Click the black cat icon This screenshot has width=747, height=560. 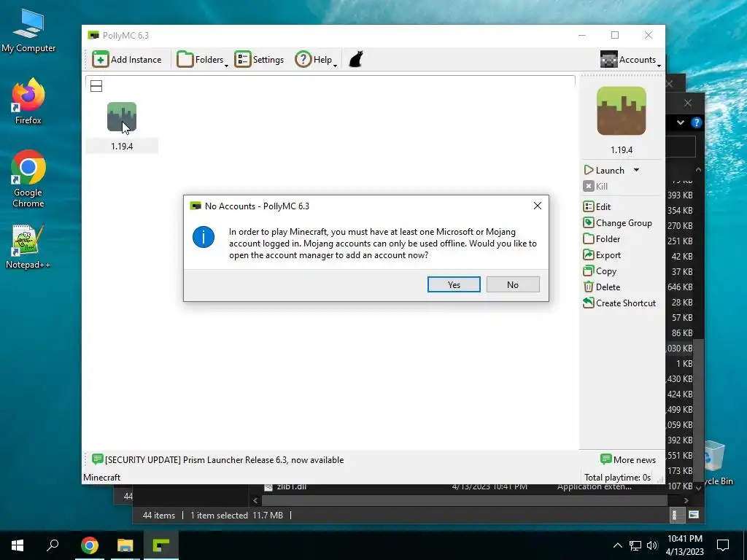point(356,60)
